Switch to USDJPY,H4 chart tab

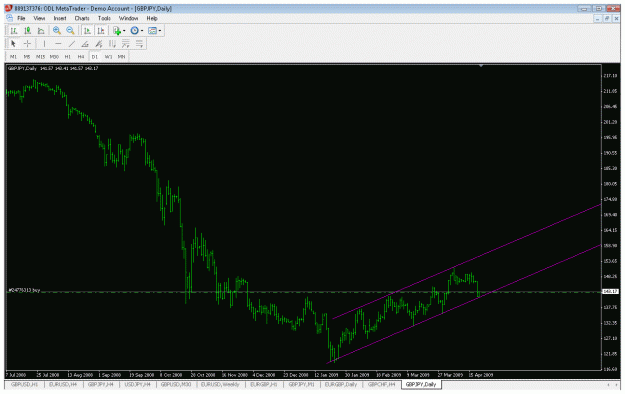[138, 384]
